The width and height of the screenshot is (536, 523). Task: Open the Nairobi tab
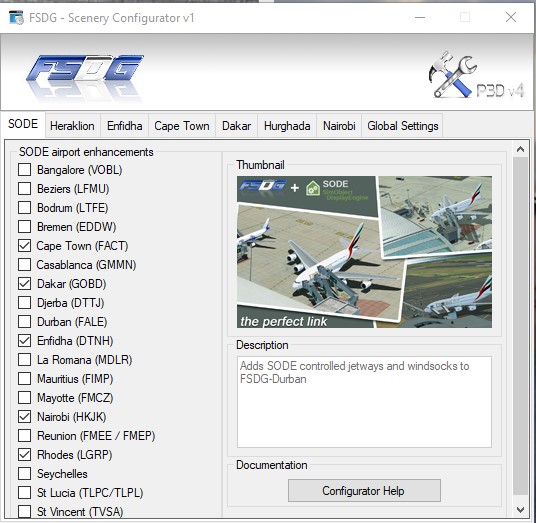click(339, 126)
